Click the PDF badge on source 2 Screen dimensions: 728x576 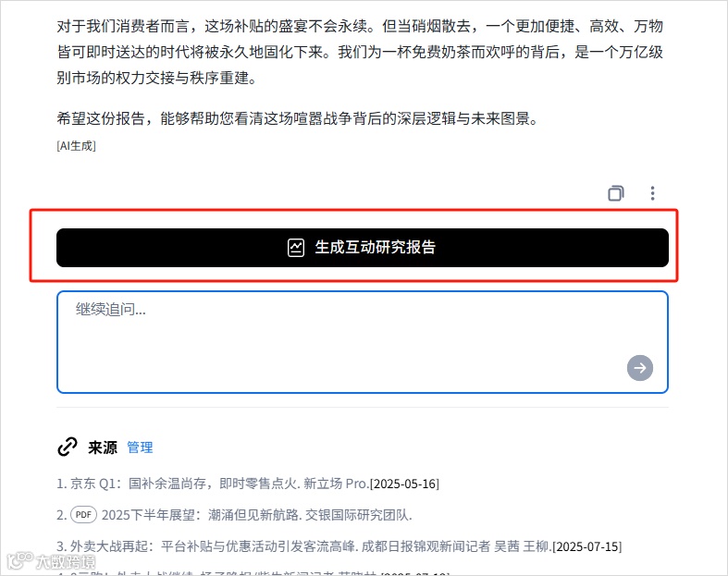[83, 515]
